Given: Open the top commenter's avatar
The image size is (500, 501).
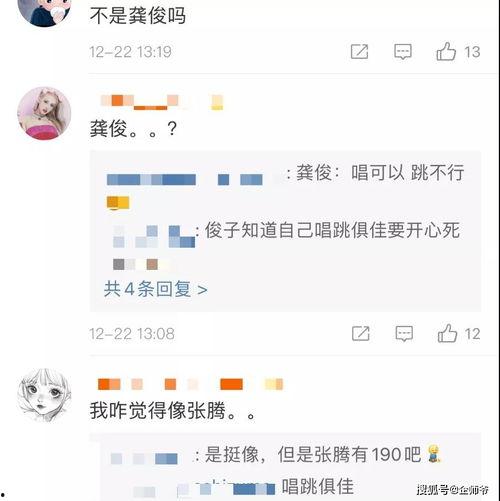Looking at the screenshot, I should (x=44, y=10).
